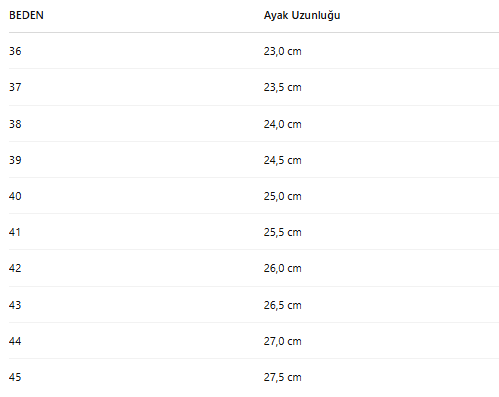Click the 25,0 cm foot length value
The width and height of the screenshot is (499, 397).
[283, 196]
